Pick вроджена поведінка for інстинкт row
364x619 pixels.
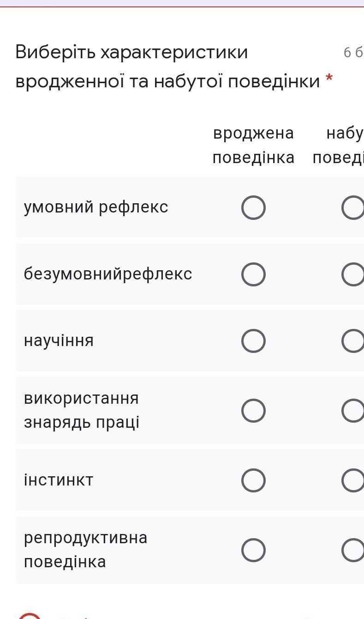click(253, 480)
